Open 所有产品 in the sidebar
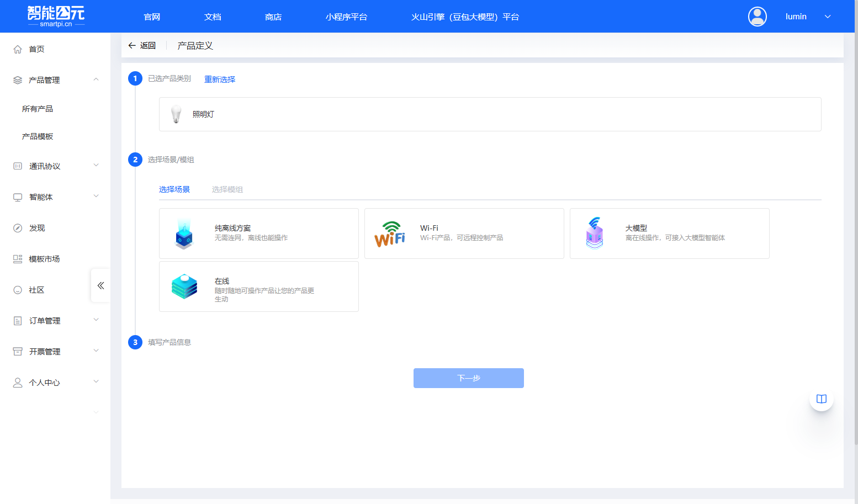 tap(38, 109)
